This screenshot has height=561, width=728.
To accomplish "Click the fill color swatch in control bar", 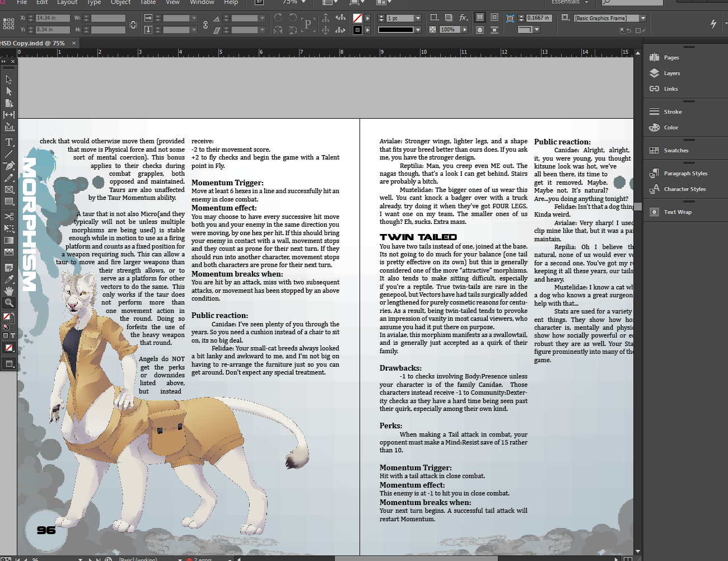I will click(x=357, y=18).
